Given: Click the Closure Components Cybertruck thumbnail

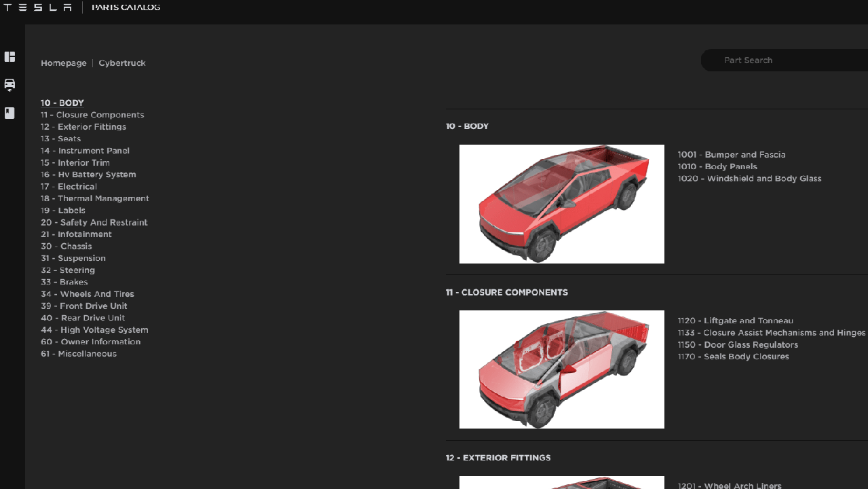Looking at the screenshot, I should 562,369.
